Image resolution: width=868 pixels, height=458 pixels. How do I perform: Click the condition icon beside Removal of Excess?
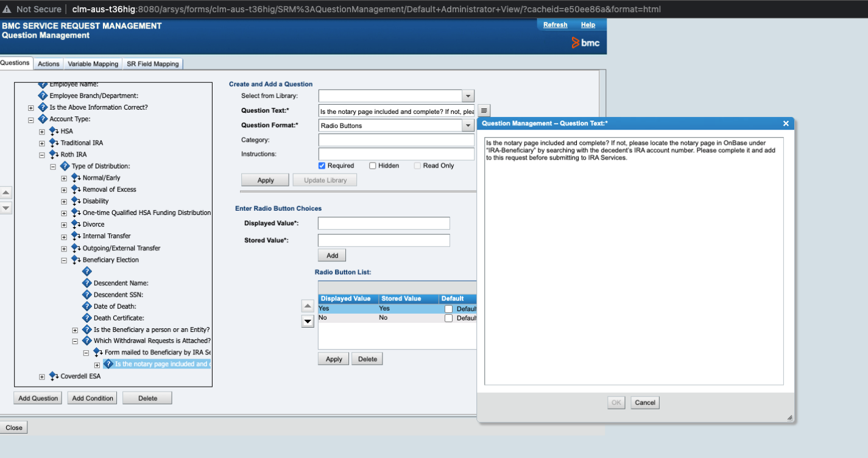[76, 189]
